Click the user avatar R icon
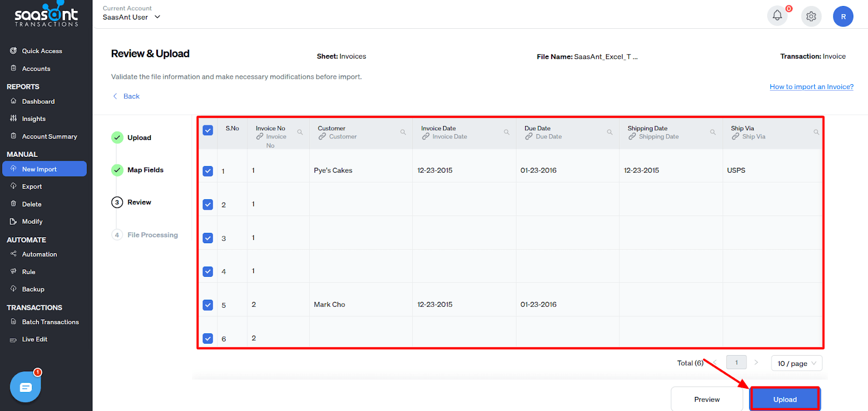The image size is (868, 411). click(843, 16)
